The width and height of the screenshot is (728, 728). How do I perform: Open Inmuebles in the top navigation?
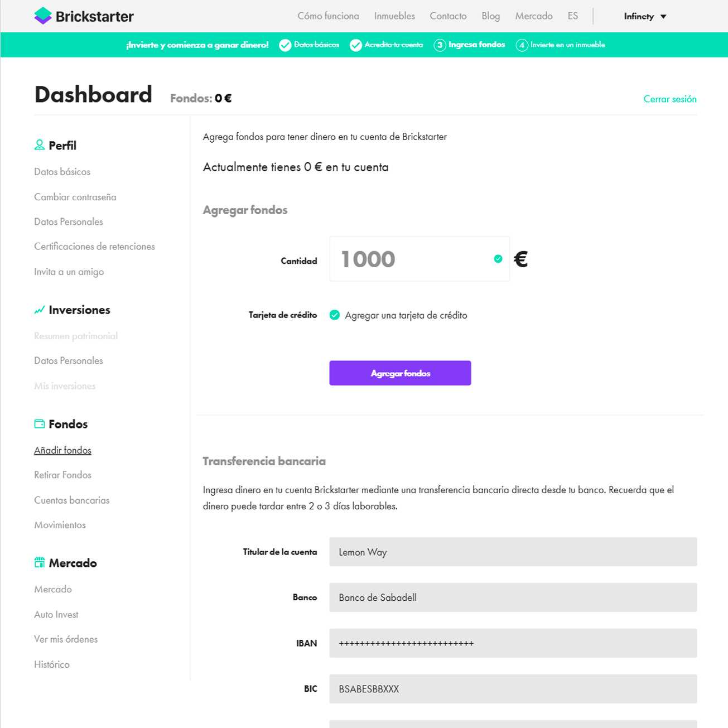394,16
